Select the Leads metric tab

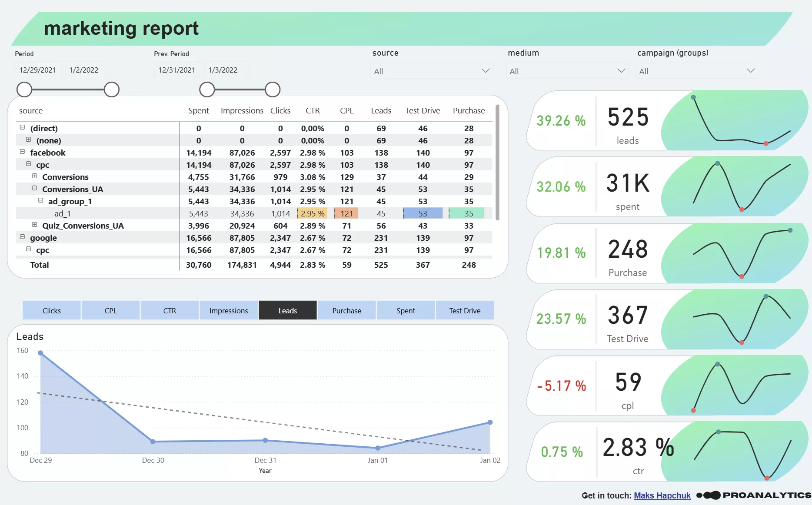pos(288,310)
